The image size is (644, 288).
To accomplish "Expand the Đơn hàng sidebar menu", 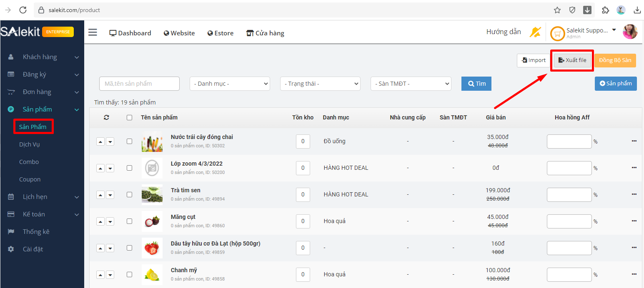I will pyautogui.click(x=42, y=92).
